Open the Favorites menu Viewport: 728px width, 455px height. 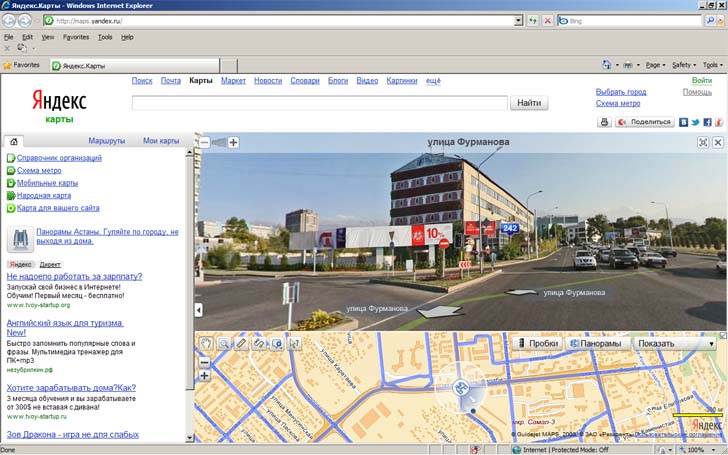(x=76, y=37)
